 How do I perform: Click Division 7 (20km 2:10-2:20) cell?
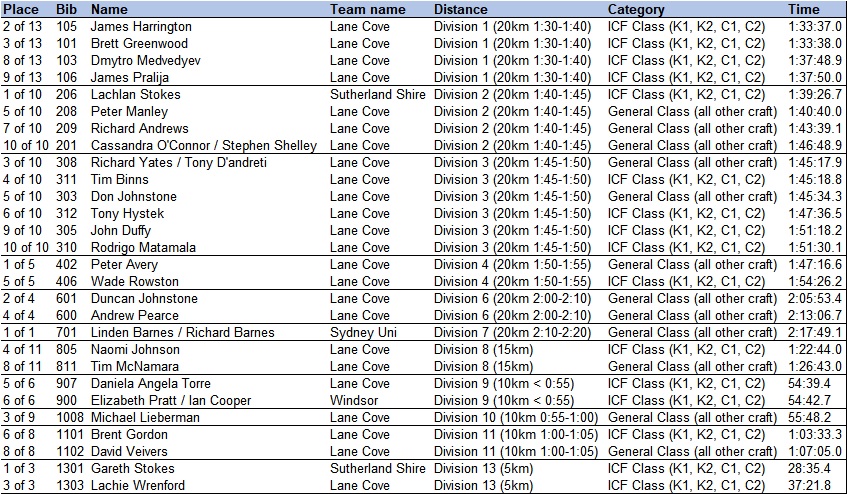click(x=512, y=333)
